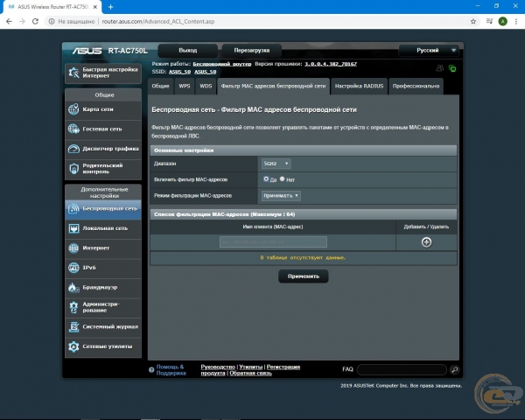The height and width of the screenshot is (420, 525).
Task: Switch to the 'Настройка RADIUS' tab
Action: click(x=360, y=87)
